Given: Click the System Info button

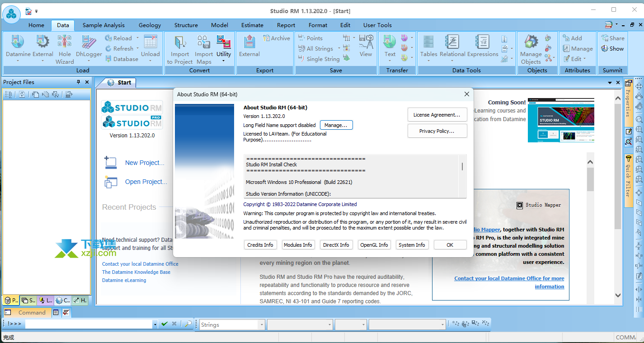Looking at the screenshot, I should (x=412, y=245).
